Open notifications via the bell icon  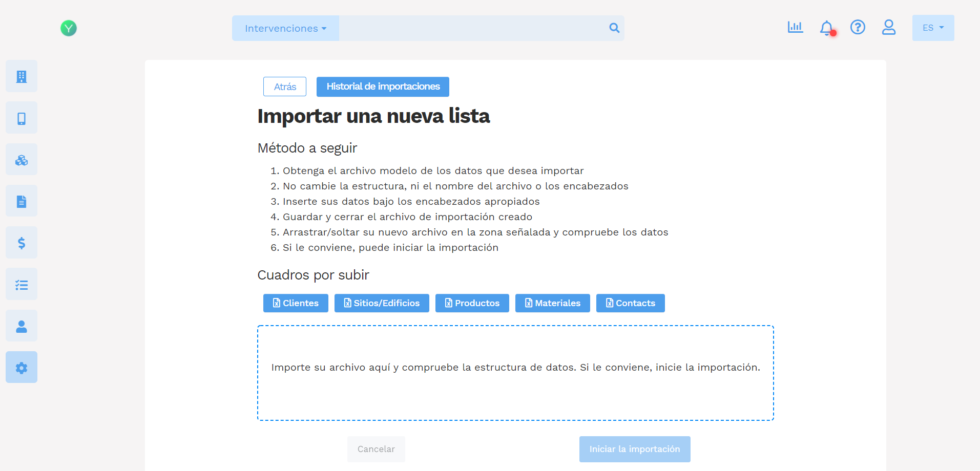click(826, 28)
